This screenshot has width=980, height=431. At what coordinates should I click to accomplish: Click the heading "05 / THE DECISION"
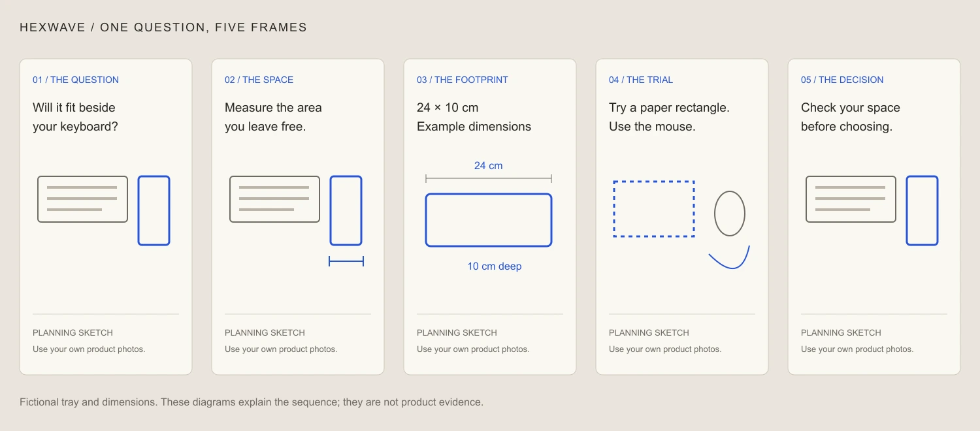click(842, 80)
